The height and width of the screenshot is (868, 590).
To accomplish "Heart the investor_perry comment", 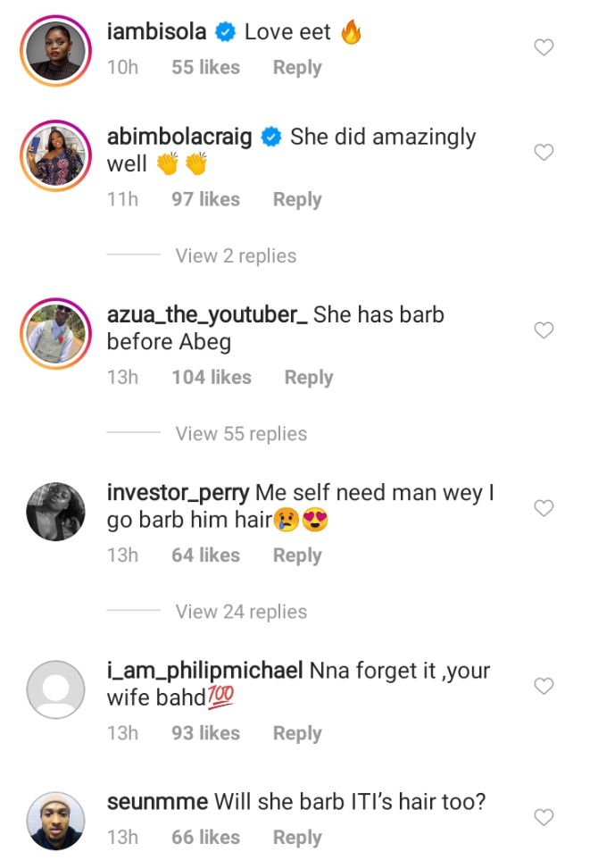I will tap(543, 508).
